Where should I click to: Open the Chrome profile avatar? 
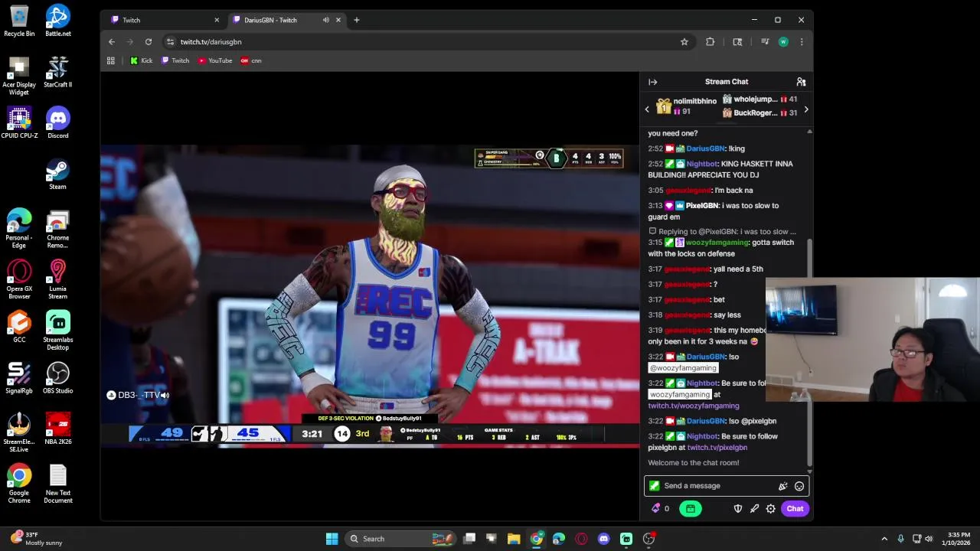(x=783, y=42)
